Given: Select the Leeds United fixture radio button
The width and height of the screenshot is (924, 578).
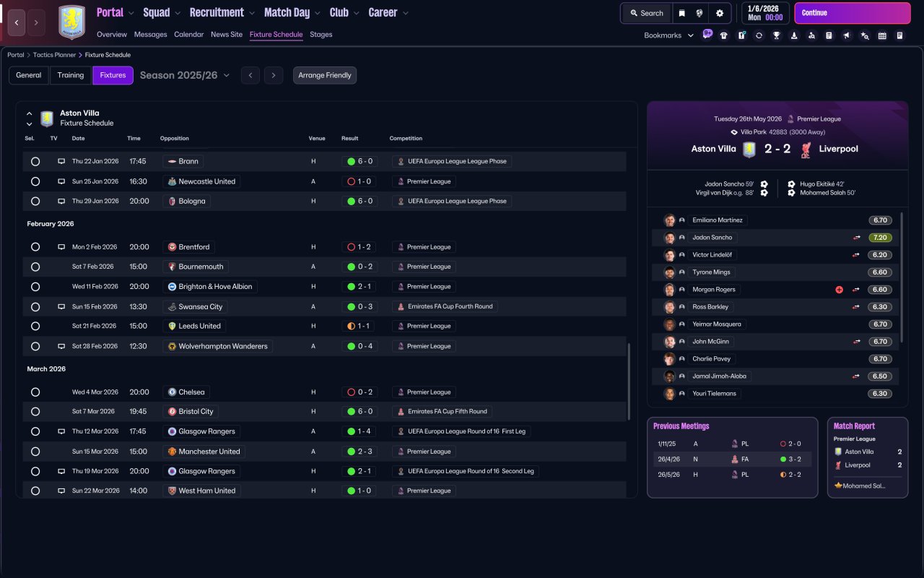Looking at the screenshot, I should coord(35,327).
